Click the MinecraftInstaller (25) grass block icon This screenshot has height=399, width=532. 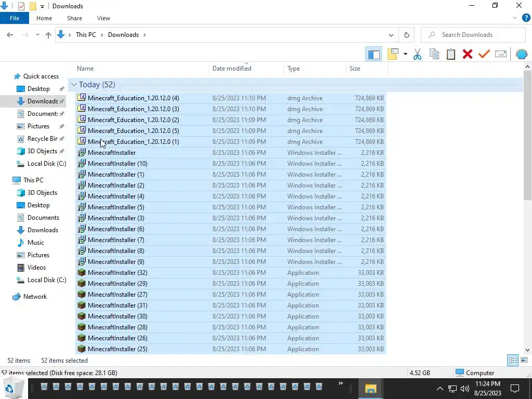82,349
